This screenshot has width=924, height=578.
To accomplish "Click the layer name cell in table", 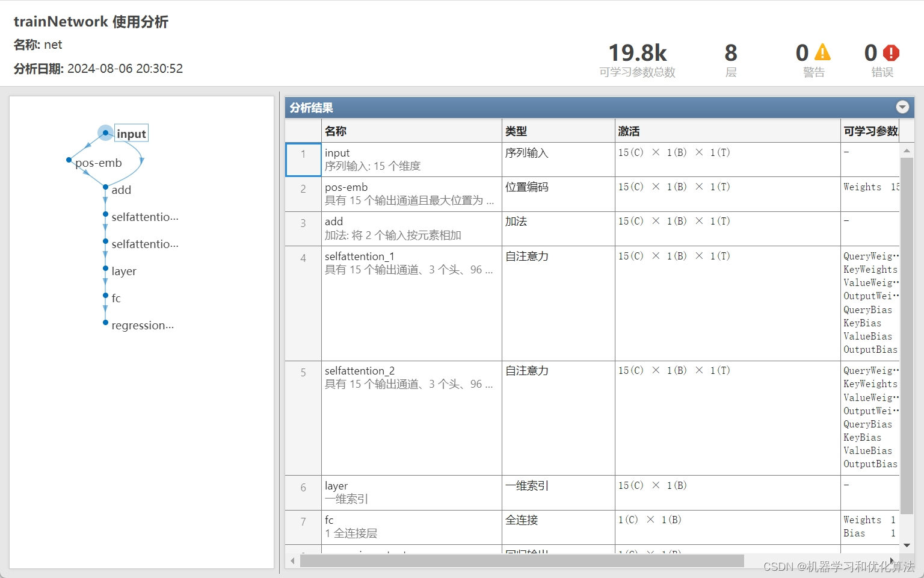I will click(x=411, y=493).
